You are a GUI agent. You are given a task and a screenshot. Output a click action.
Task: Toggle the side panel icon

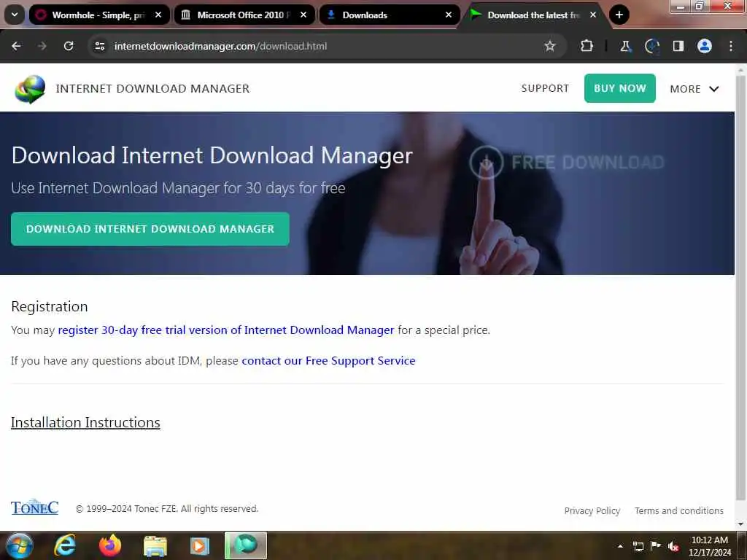678,46
